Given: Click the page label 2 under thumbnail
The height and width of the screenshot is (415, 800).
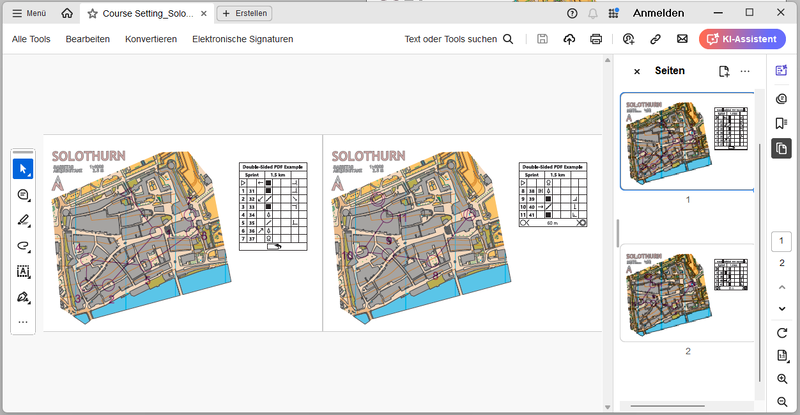Looking at the screenshot, I should coord(688,351).
